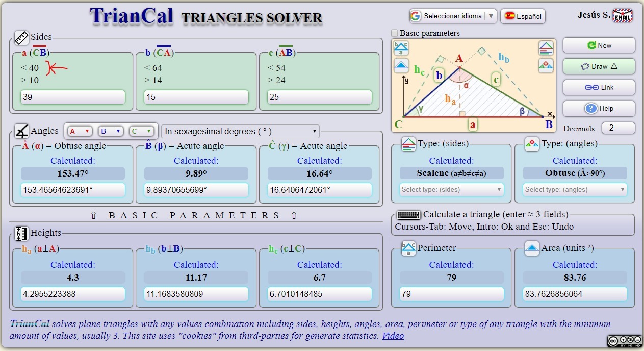
Task: Click the Type (sides) panel icon
Action: click(x=408, y=144)
